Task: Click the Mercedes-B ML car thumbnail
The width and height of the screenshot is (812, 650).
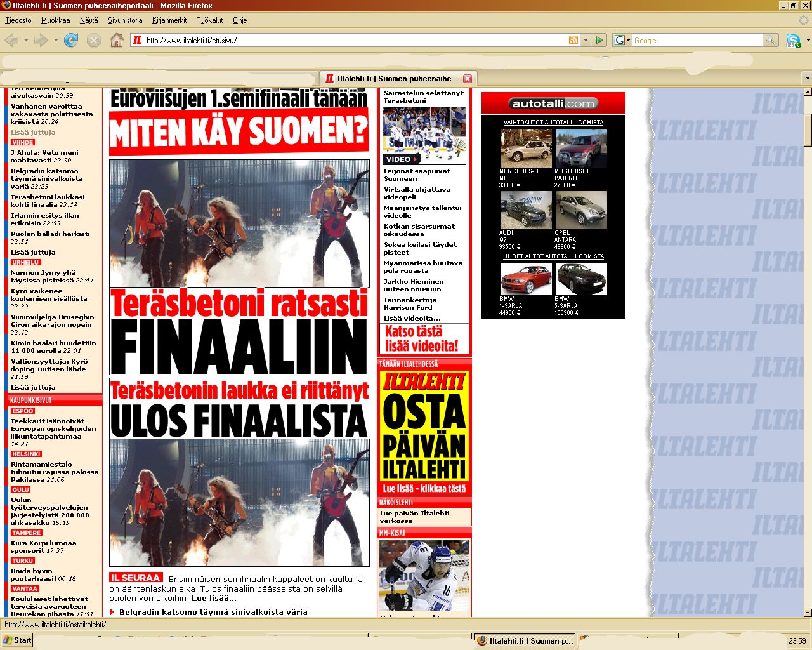Action: (526, 148)
